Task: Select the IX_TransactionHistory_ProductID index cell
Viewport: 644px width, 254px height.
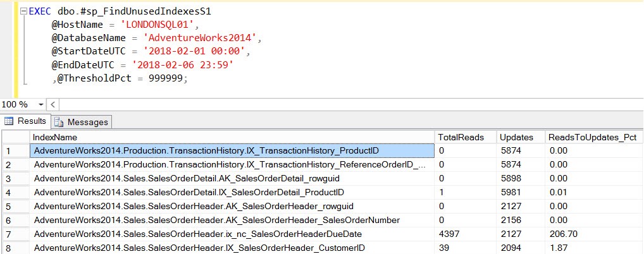Action: coord(232,151)
